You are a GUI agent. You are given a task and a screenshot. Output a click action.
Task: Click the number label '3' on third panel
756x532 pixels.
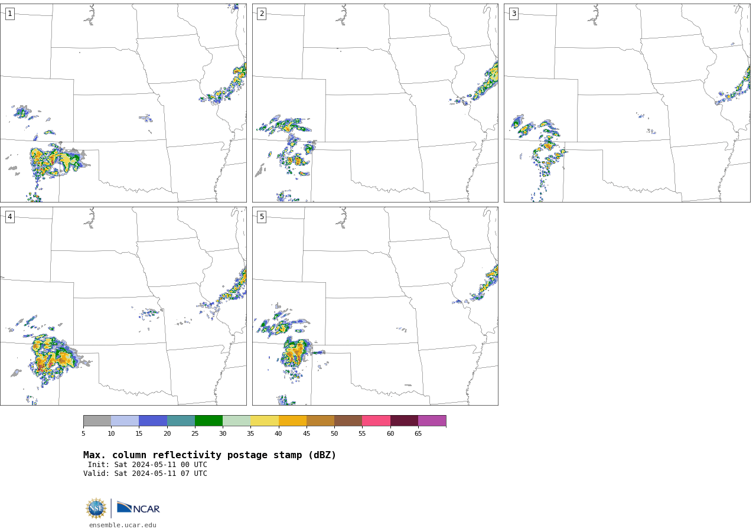513,14
